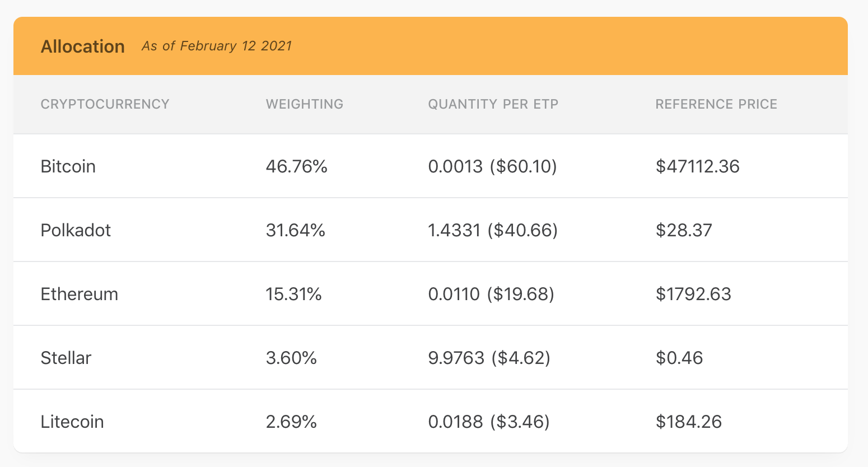Click Ethereum reference price $1792.63
This screenshot has width=868, height=467.
tap(693, 294)
